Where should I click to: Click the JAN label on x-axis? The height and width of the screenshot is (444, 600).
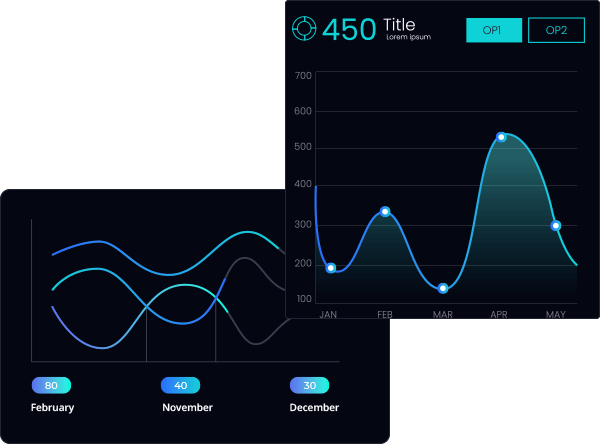(x=328, y=315)
